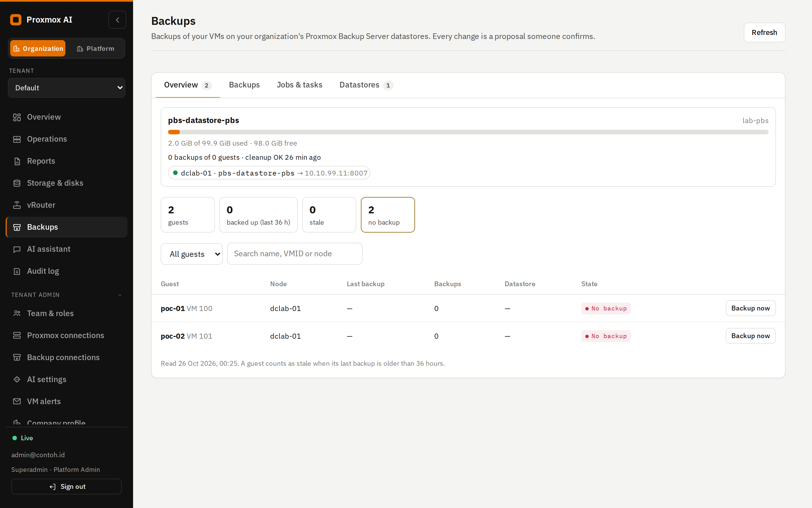The width and height of the screenshot is (812, 508).
Task: Click the No backup badge for poc-01
Action: point(606,308)
